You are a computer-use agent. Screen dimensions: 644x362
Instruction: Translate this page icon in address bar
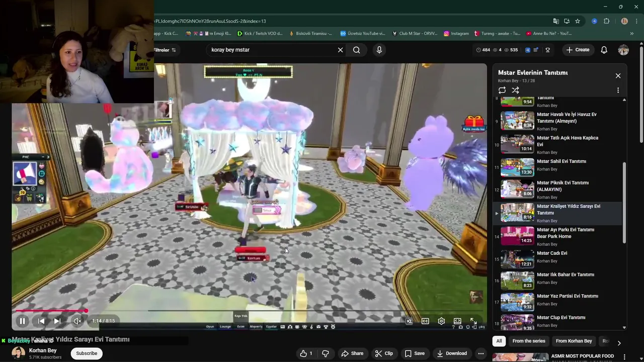coord(555,21)
